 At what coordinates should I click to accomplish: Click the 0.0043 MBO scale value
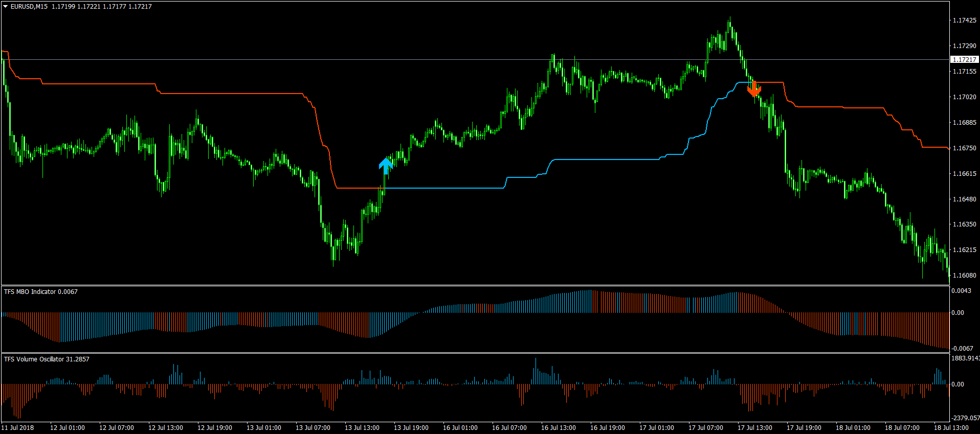961,291
